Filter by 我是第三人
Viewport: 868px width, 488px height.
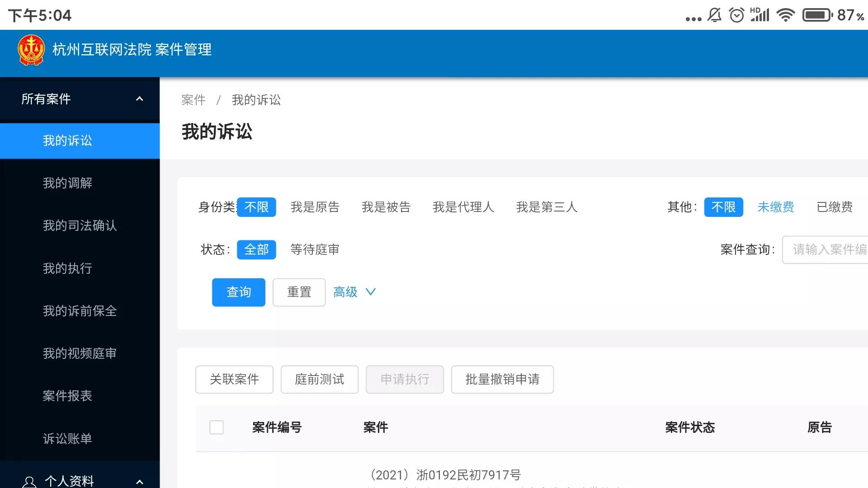pyautogui.click(x=547, y=207)
